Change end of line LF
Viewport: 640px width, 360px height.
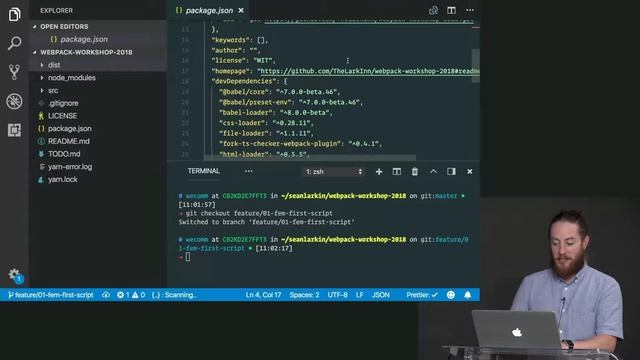[360, 295]
